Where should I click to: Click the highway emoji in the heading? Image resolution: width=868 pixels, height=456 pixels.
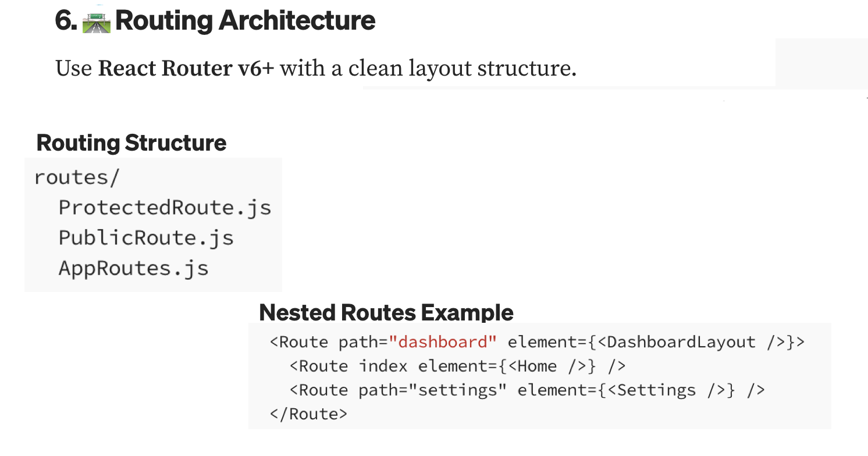pos(96,22)
